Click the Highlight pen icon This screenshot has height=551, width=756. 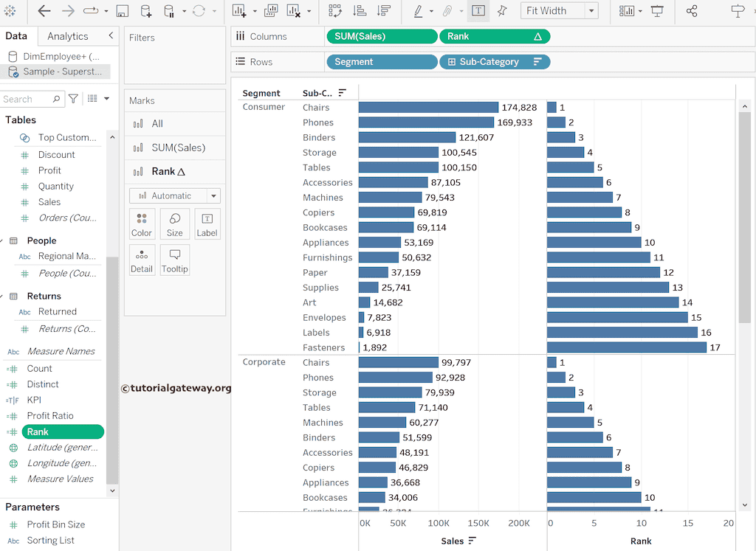(418, 11)
